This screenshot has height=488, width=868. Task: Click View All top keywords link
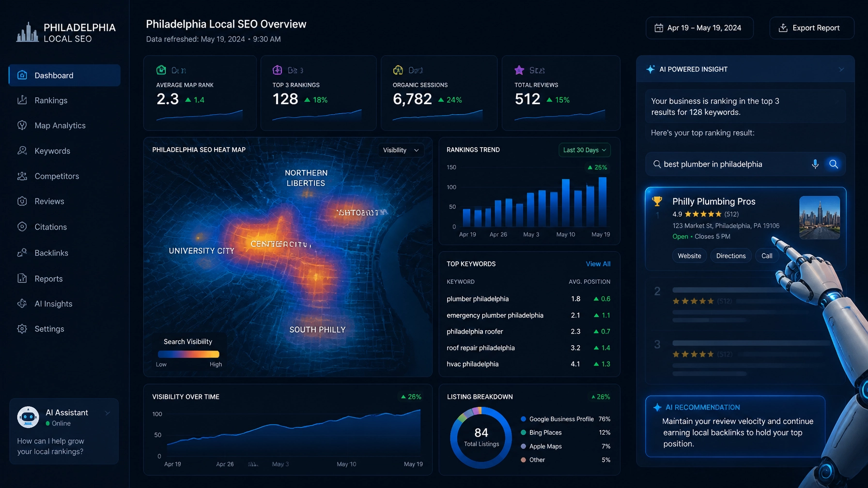point(598,264)
